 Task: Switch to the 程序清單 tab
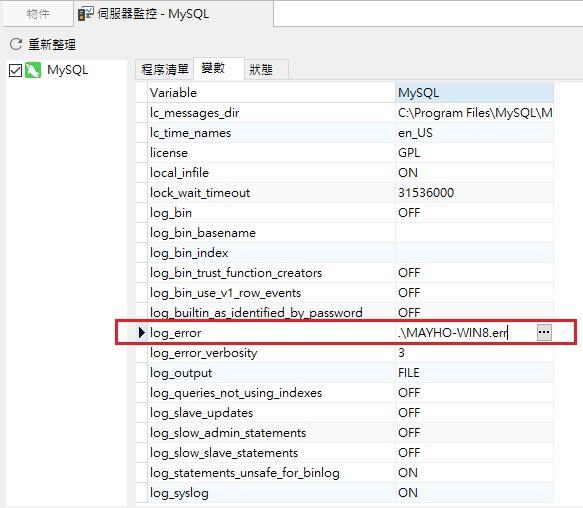[x=164, y=69]
